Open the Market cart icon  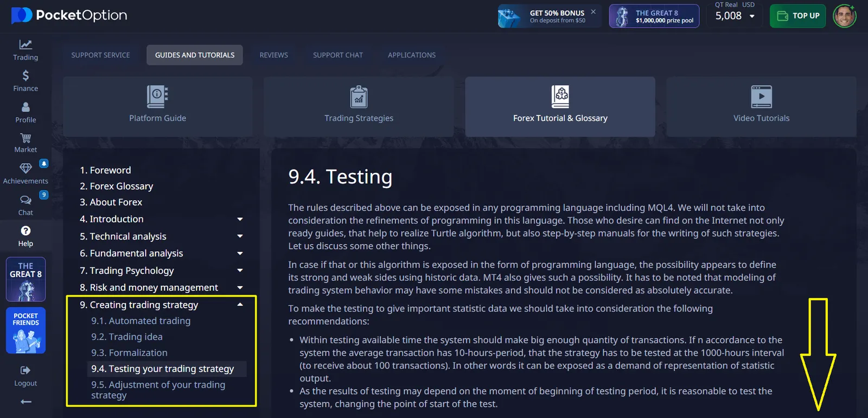coord(25,138)
